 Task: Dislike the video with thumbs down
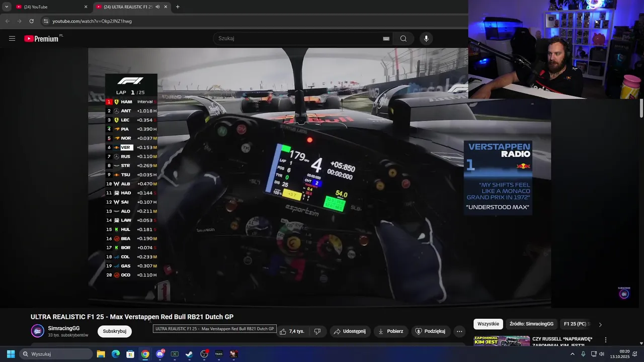pos(317,331)
